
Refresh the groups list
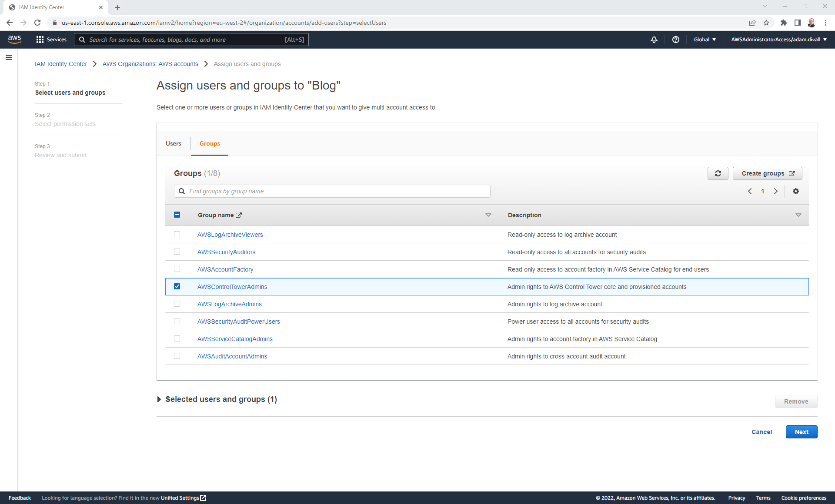click(x=718, y=173)
